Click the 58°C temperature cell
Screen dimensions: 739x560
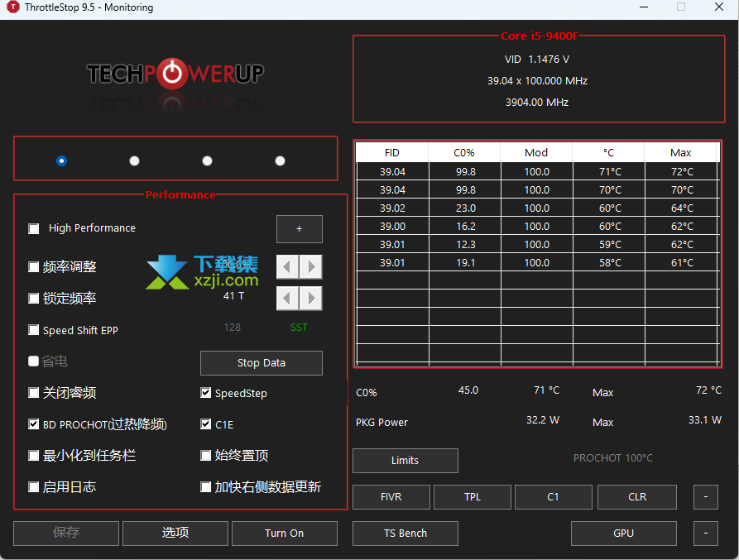tap(609, 263)
